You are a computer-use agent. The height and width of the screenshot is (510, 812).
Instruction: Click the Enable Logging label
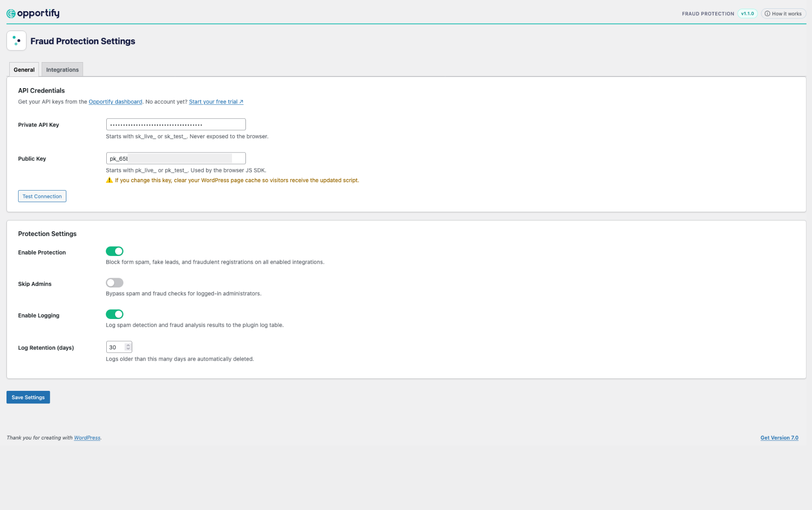[39, 315]
